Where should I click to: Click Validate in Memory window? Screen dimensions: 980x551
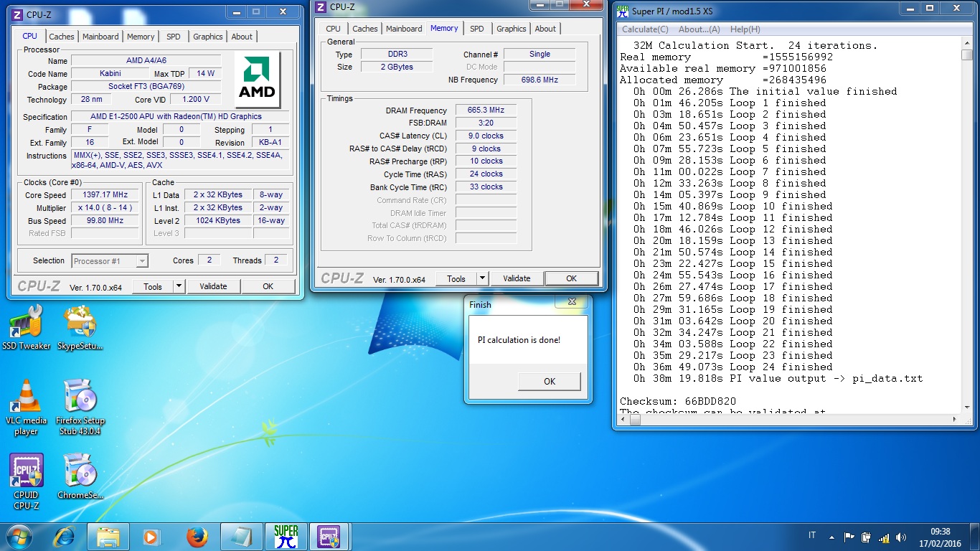[x=517, y=278]
